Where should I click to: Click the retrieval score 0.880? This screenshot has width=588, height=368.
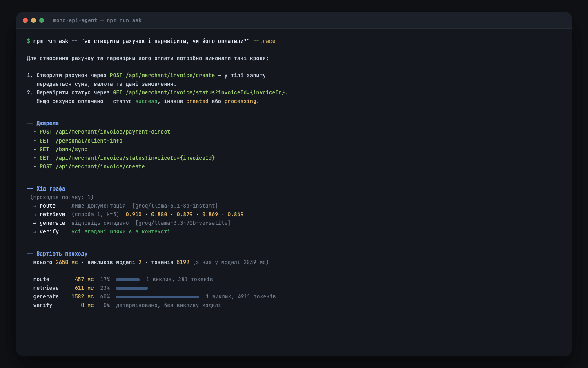(x=159, y=215)
